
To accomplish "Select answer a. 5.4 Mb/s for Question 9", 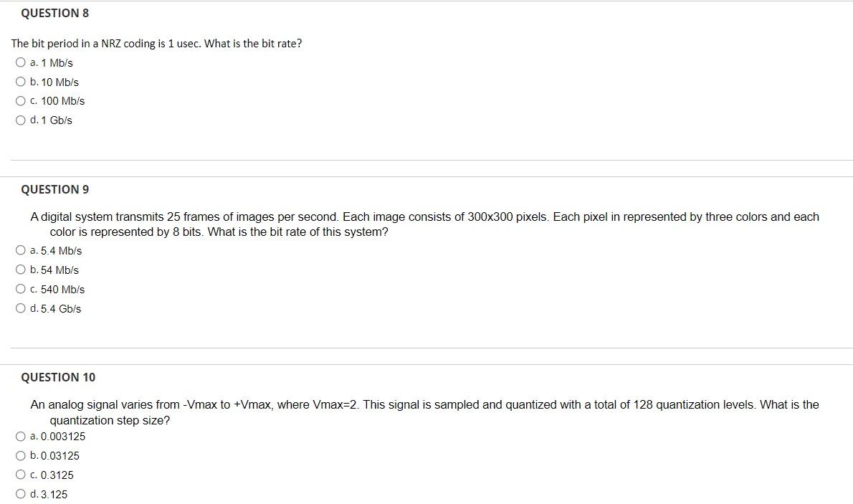I will [x=21, y=249].
